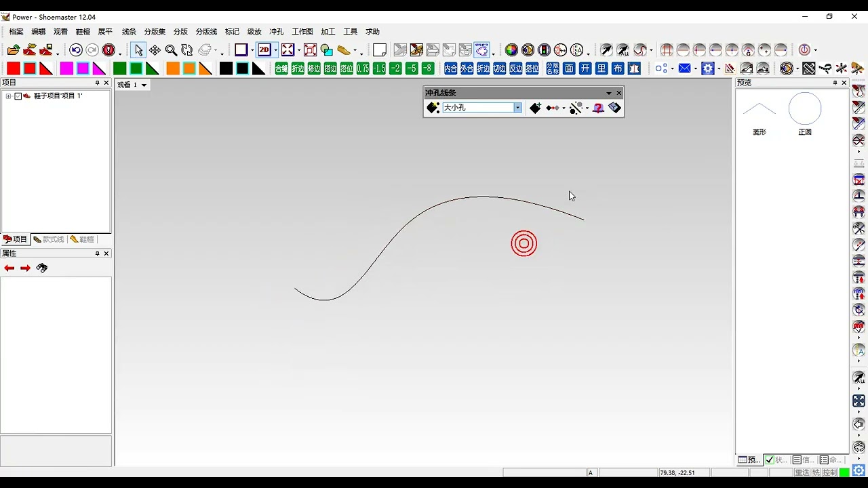
Task: Click the 搭位 green button
Action: [x=347, y=68]
